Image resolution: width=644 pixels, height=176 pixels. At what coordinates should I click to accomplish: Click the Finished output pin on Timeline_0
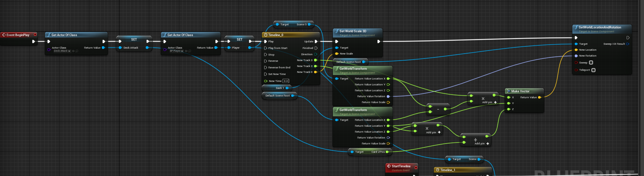click(316, 48)
